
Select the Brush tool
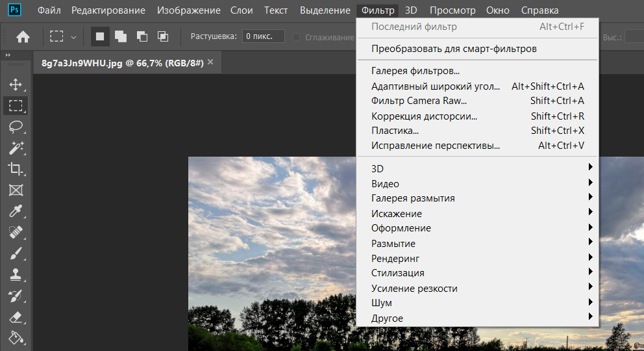[x=16, y=253]
